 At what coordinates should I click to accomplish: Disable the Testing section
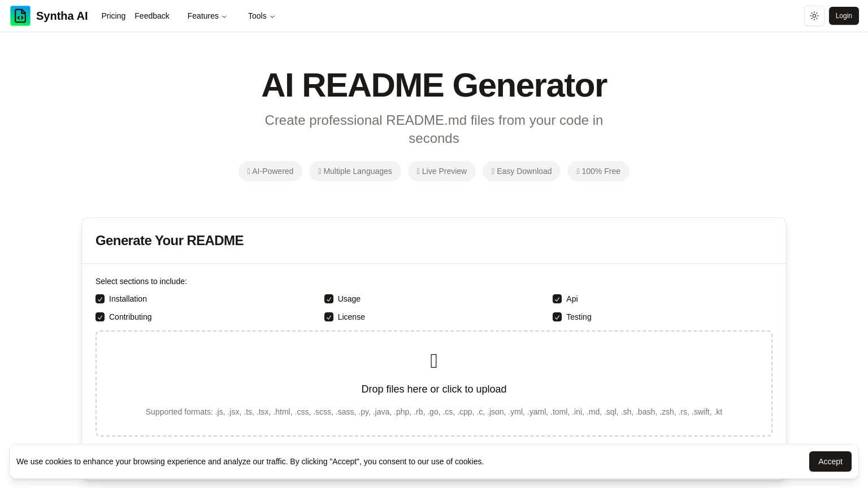pyautogui.click(x=557, y=317)
